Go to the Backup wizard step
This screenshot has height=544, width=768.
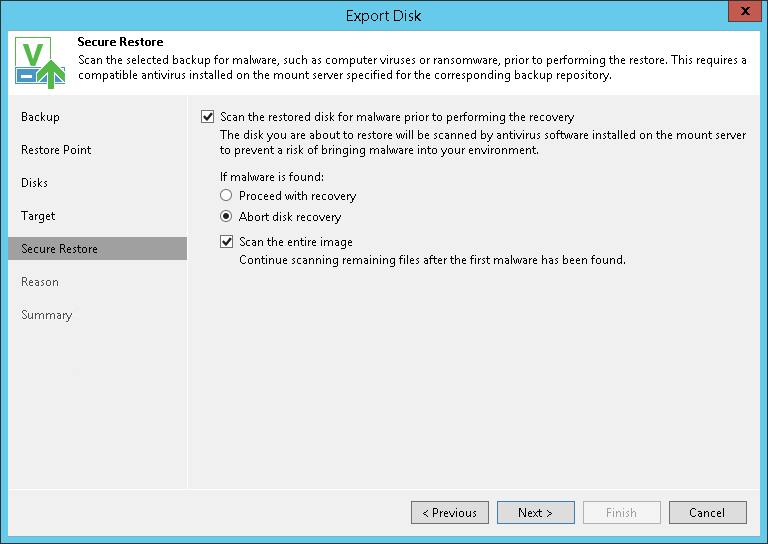pos(40,117)
